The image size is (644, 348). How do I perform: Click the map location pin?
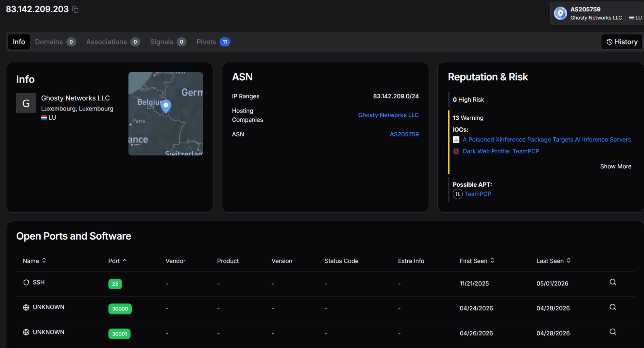pos(166,107)
